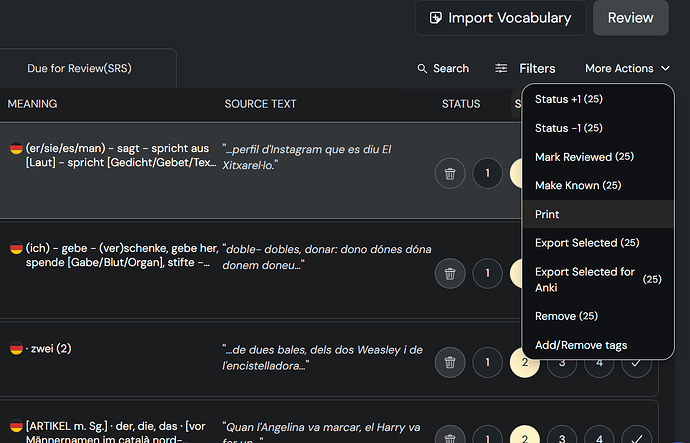Click trash icon in the 'zwei (2)' row
Viewport: 690px width, 443px height.
[450, 362]
